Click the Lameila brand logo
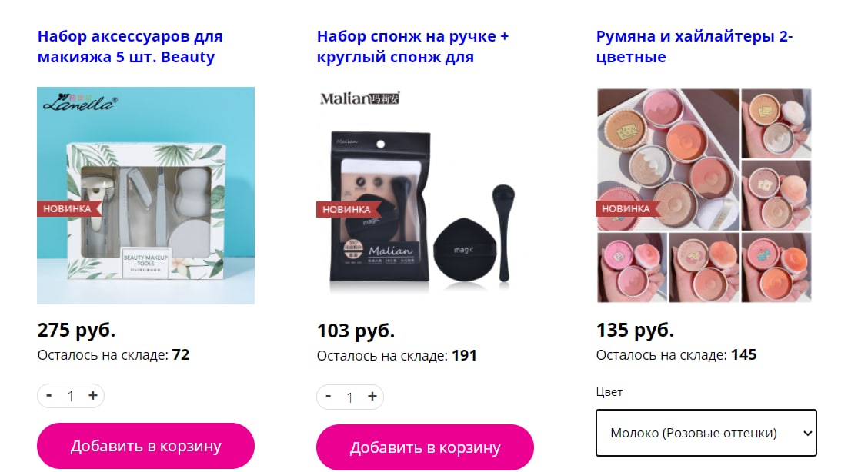 81,101
